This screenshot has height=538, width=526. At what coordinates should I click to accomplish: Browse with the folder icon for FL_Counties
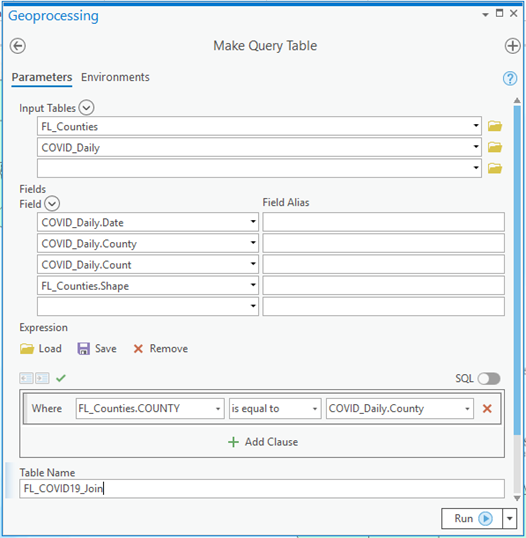click(x=495, y=126)
